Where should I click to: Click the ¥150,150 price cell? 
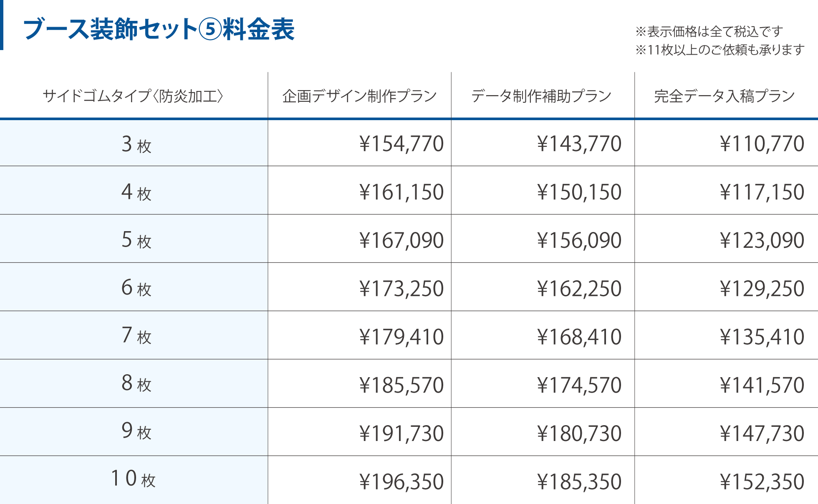(579, 192)
